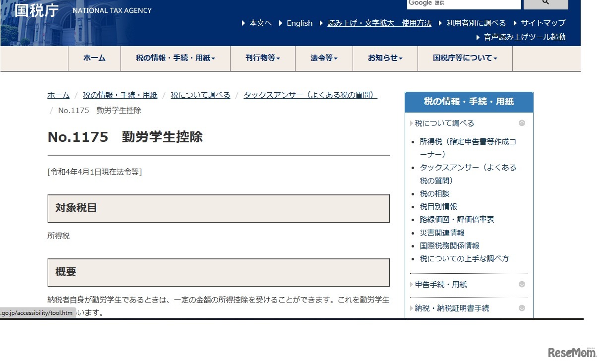This screenshot has height=364, width=603.
Task: Click the ホーム breadcrumb link
Action: point(59,95)
